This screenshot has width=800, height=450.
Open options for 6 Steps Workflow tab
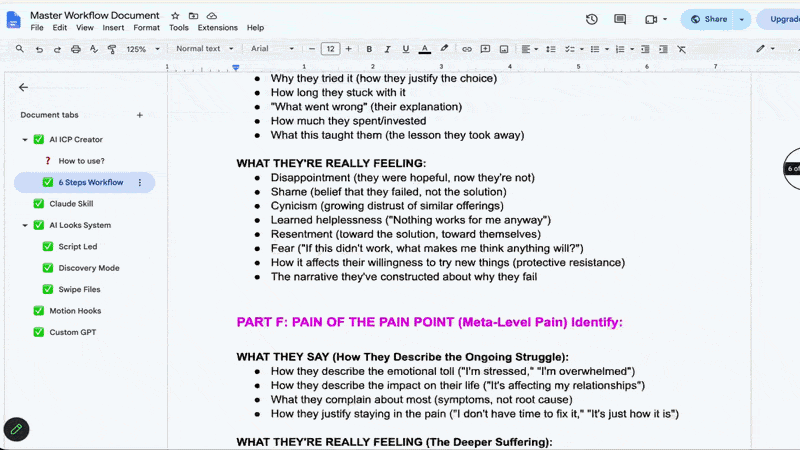click(x=140, y=182)
